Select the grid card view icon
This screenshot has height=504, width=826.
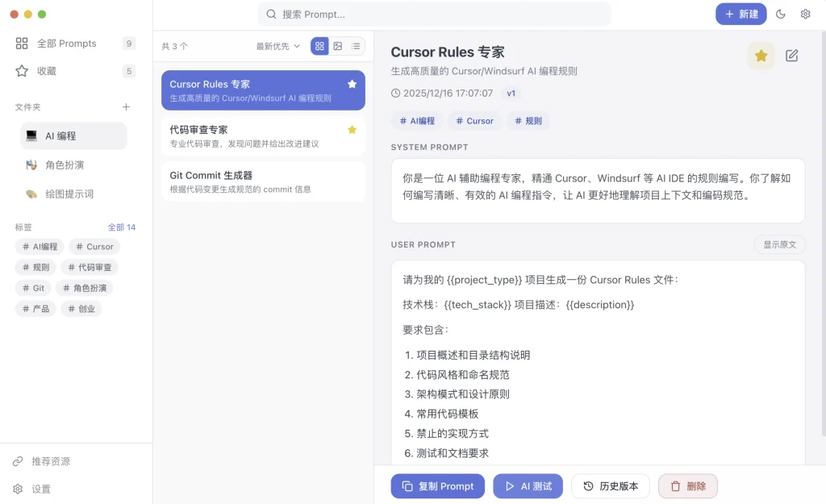click(319, 46)
